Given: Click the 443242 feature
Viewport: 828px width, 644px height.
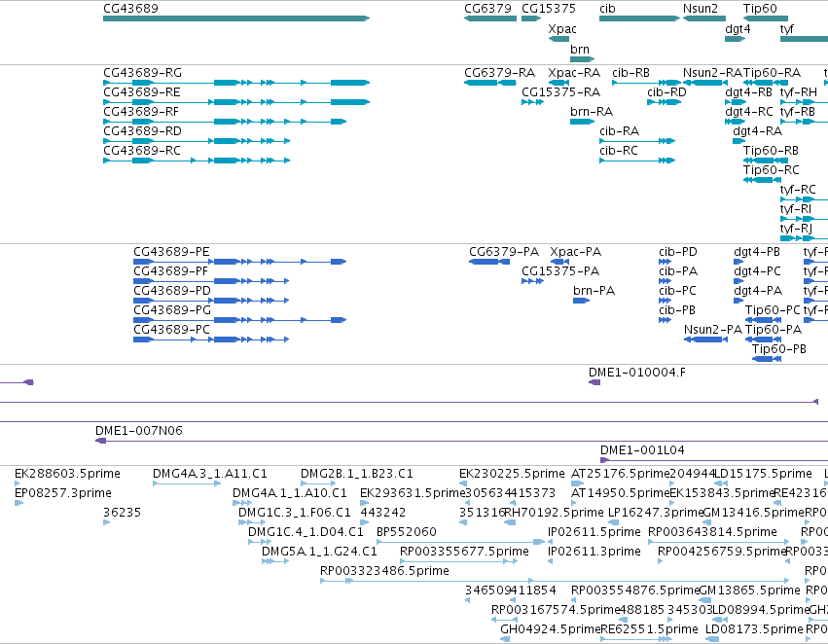Looking at the screenshot, I should (x=364, y=522).
